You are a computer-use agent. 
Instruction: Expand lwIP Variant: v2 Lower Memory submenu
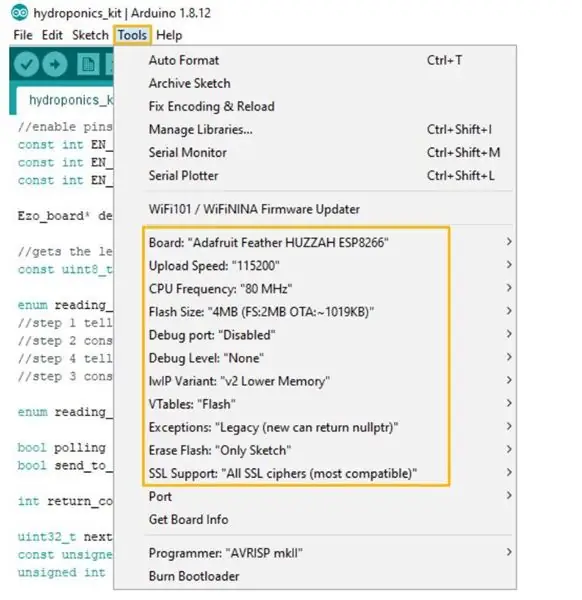tap(315, 381)
